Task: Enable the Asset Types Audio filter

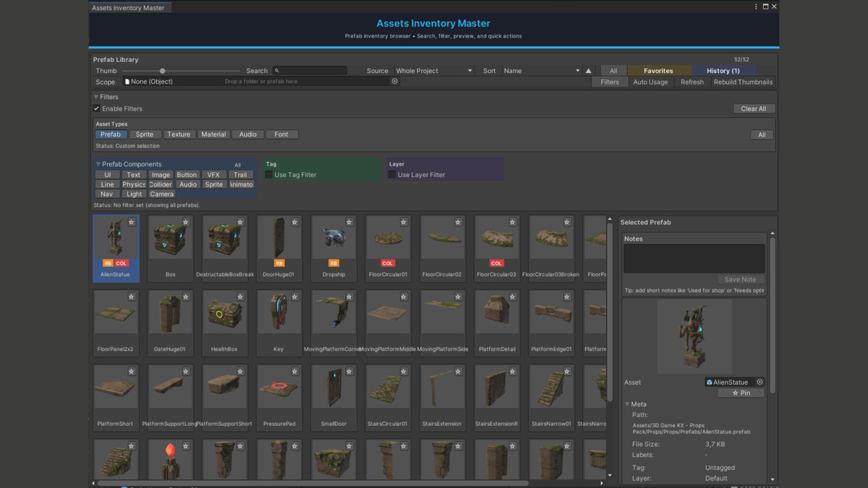Action: coord(248,134)
